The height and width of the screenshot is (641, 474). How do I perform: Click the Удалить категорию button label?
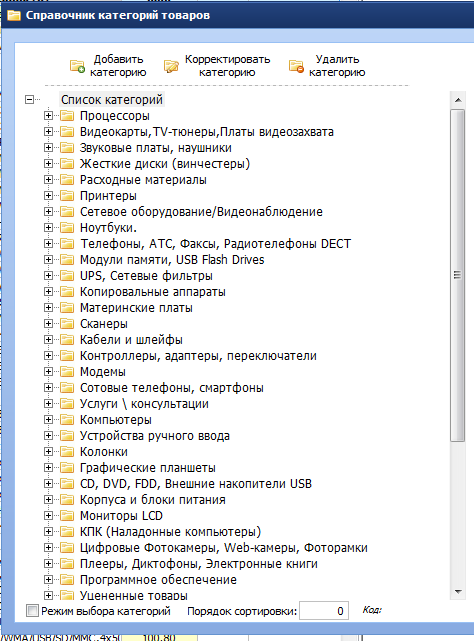tap(337, 66)
